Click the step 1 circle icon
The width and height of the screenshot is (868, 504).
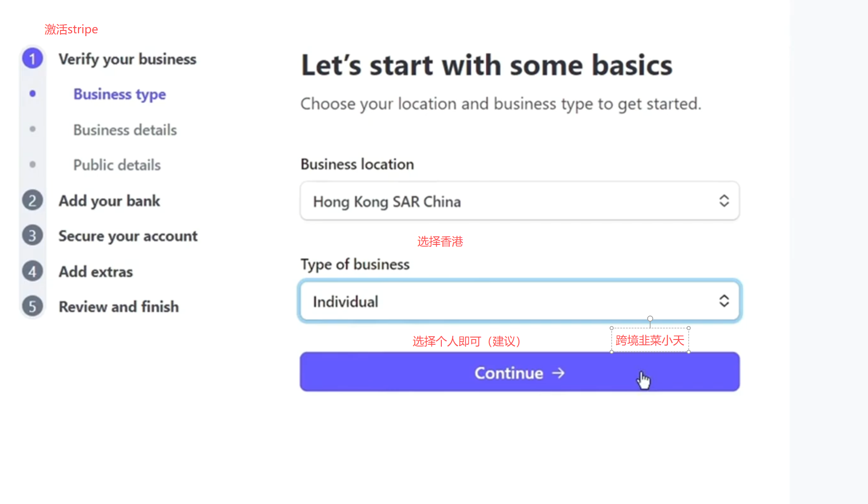pyautogui.click(x=32, y=59)
